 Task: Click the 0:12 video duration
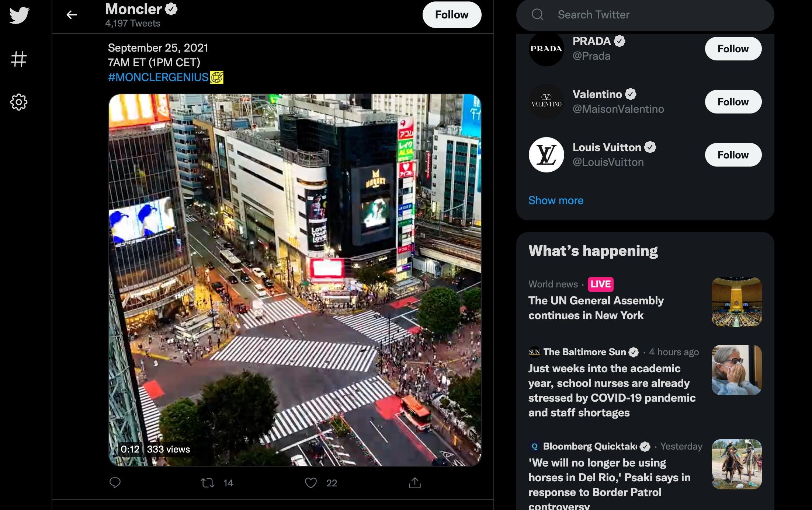[130, 449]
